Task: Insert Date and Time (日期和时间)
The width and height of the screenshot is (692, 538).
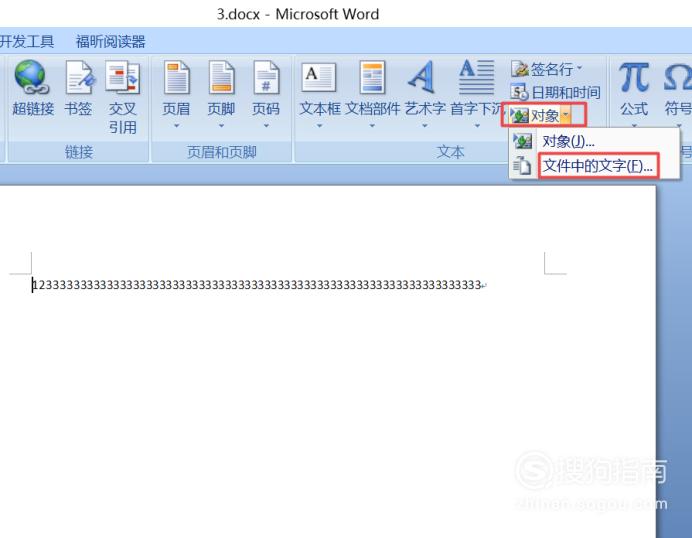Action: click(x=555, y=92)
